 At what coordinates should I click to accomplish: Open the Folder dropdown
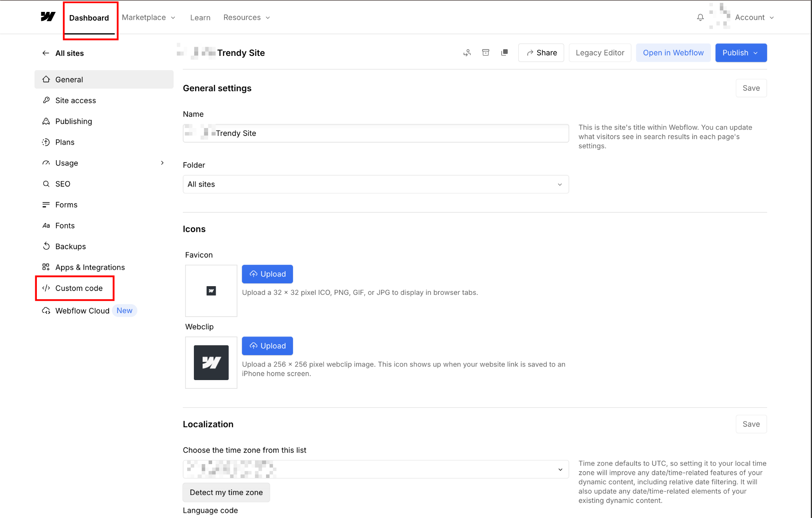coord(375,184)
